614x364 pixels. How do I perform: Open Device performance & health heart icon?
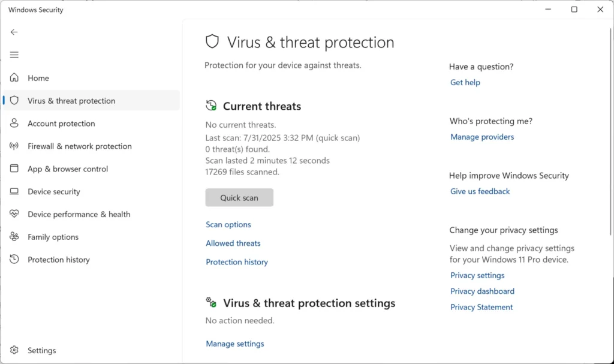tap(14, 214)
